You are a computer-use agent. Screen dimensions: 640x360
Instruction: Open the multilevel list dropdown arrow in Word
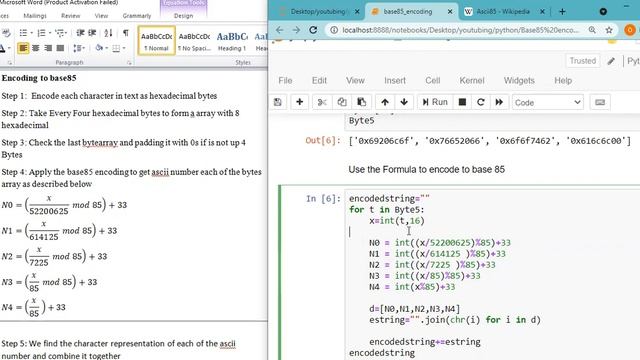point(67,33)
